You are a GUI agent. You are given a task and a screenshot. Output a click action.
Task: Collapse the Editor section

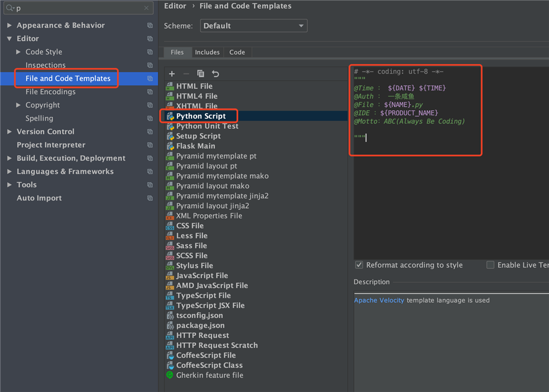click(x=9, y=39)
